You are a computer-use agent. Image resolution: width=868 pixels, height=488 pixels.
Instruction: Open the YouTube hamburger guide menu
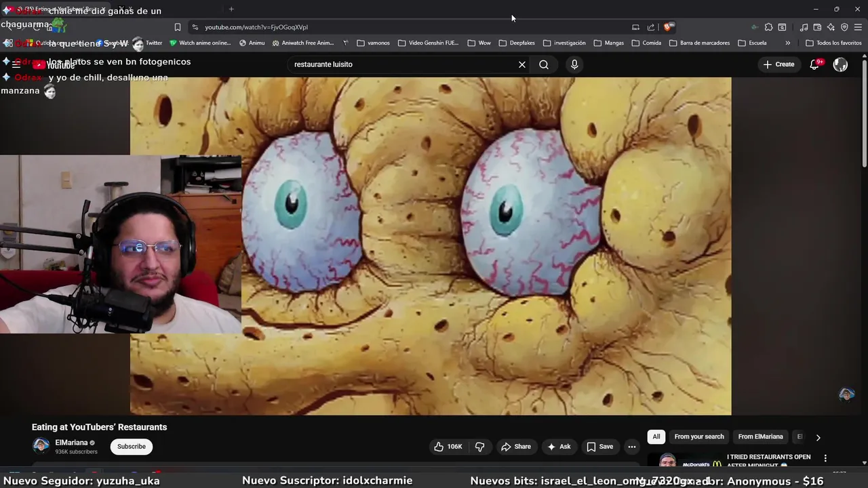[16, 65]
